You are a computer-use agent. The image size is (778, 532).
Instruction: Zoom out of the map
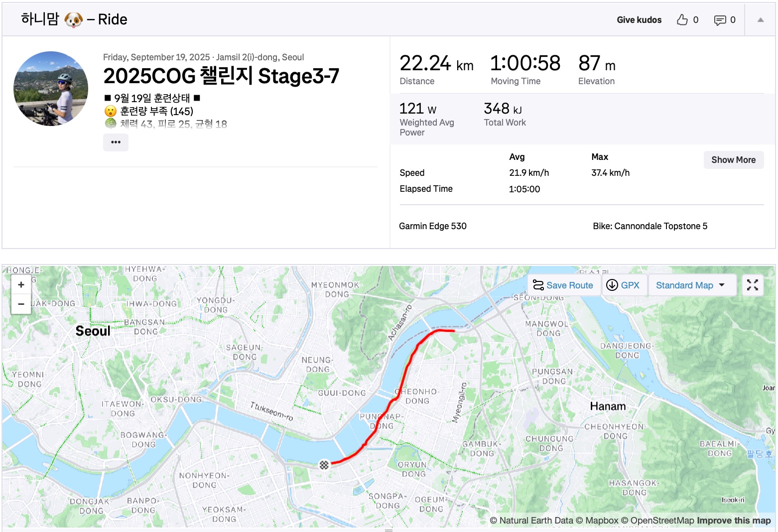[21, 304]
